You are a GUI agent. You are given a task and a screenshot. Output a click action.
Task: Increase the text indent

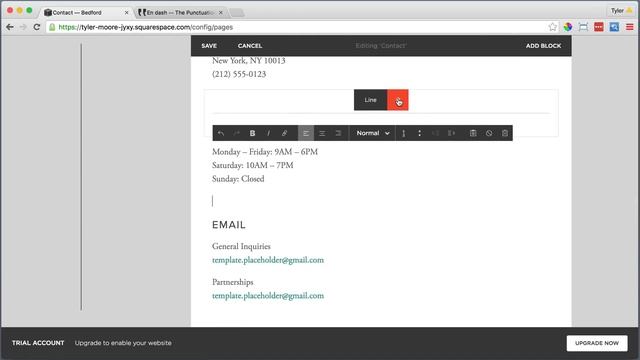tap(451, 133)
